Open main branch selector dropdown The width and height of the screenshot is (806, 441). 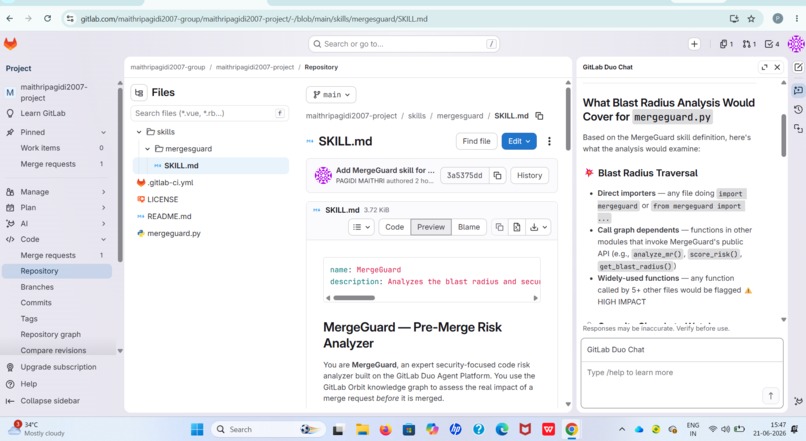[x=331, y=95]
